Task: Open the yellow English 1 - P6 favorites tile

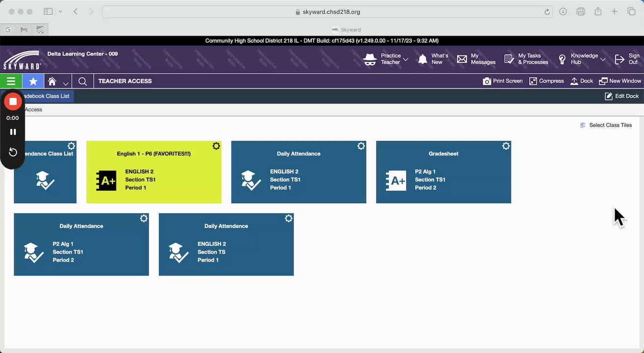Action: [154, 172]
